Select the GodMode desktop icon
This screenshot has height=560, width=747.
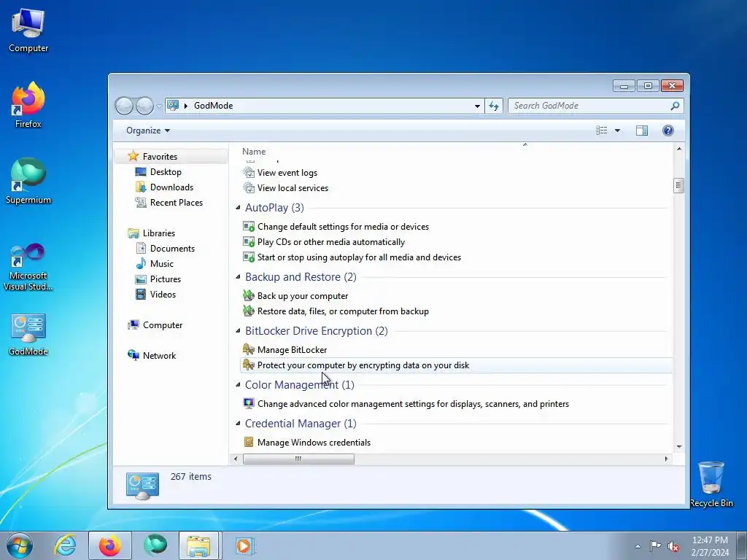point(28,334)
